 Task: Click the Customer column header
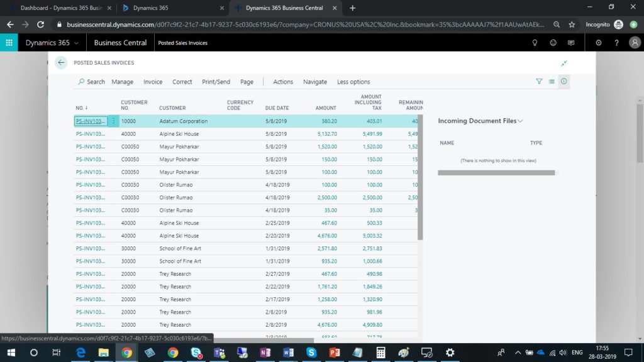(x=172, y=108)
